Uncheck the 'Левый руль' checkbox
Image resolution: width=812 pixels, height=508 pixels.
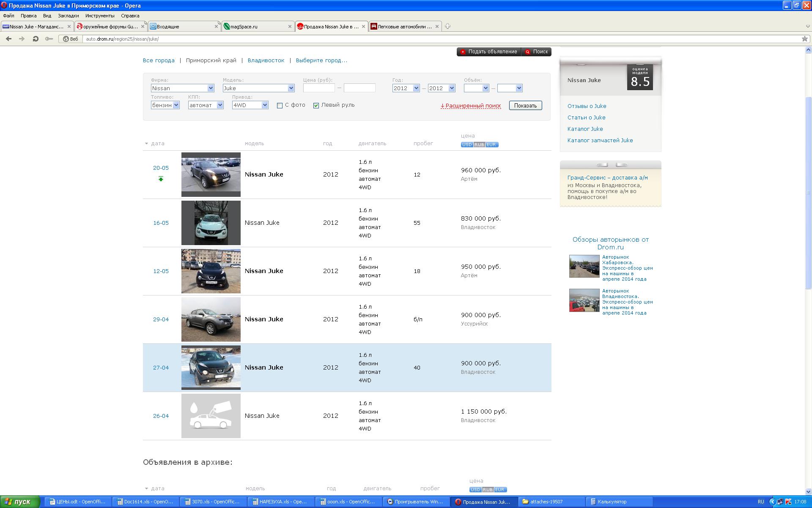[x=316, y=105]
